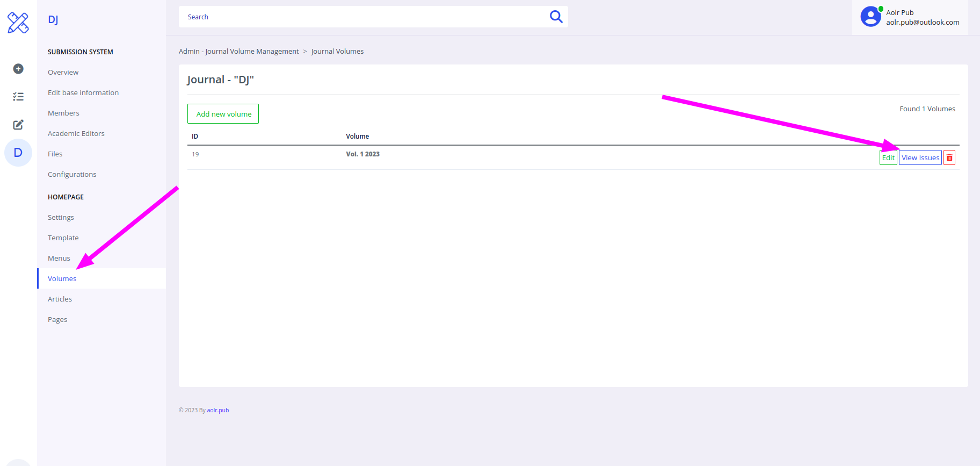Click the aolr.pub footer link
Image resolution: width=980 pixels, height=466 pixels.
218,410
